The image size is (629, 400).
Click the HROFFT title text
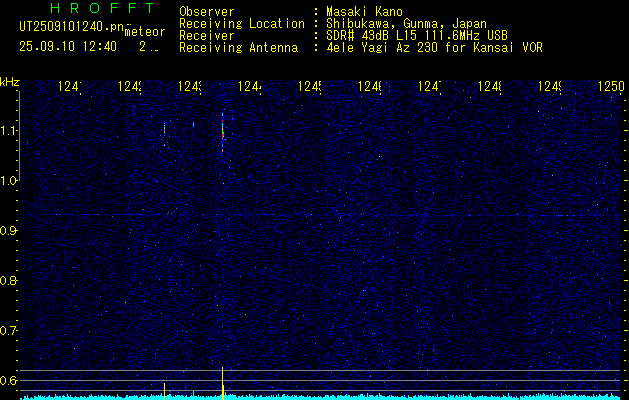tap(103, 8)
